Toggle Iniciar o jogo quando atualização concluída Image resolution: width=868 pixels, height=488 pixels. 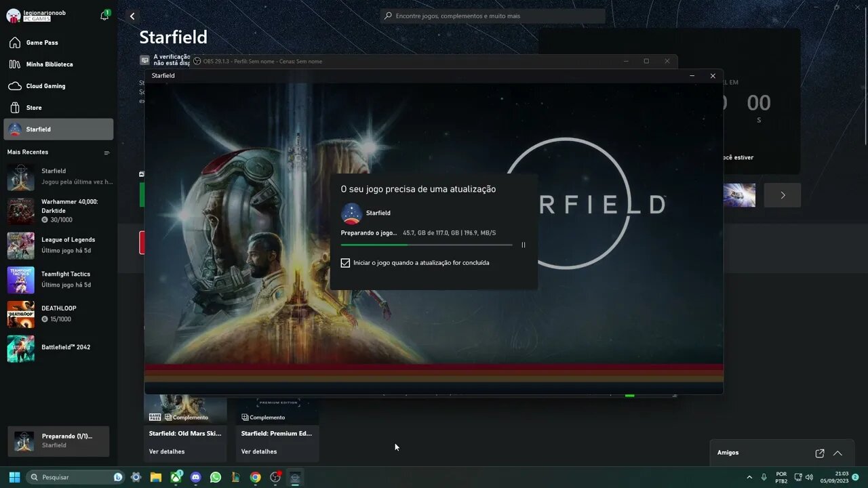point(345,263)
